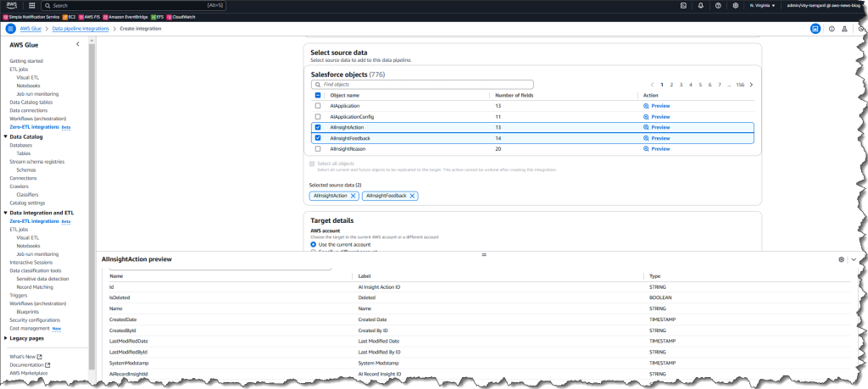Preview the AIApplicationConfig object
Viewport: 868px width, 389px height.
657,117
